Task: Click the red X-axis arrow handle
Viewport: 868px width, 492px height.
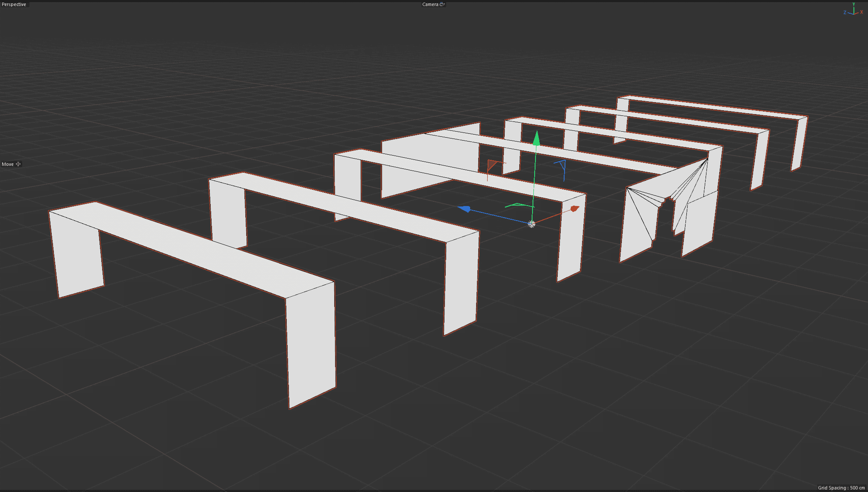Action: 574,209
